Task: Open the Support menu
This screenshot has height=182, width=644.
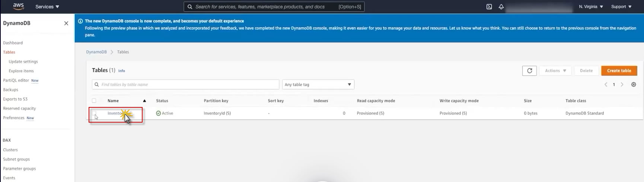Action: (x=621, y=7)
